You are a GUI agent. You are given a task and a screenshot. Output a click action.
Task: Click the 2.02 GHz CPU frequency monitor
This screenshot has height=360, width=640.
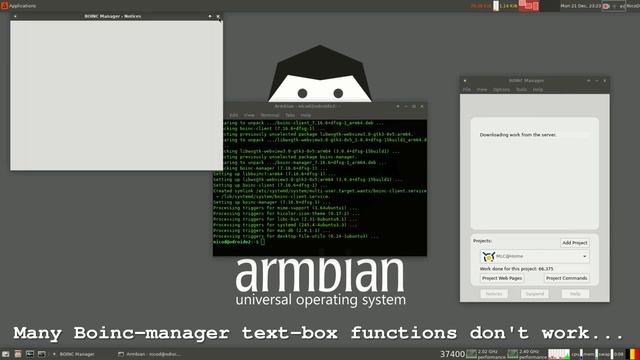(486, 354)
